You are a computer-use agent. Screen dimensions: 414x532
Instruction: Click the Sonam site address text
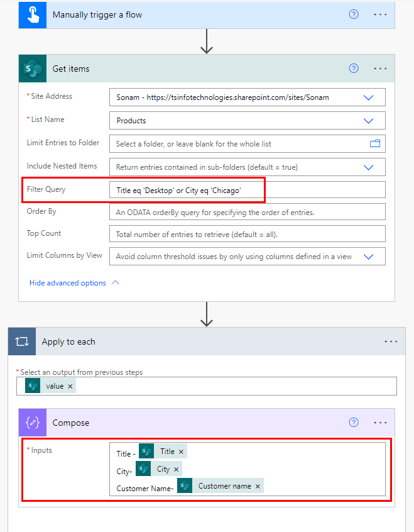pyautogui.click(x=222, y=97)
